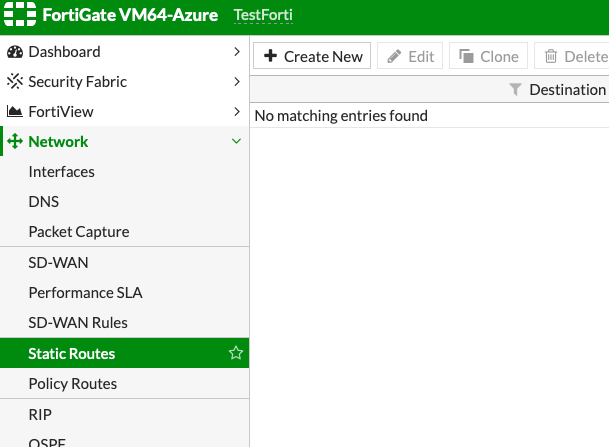Collapse the Network section chevron
Image resolution: width=609 pixels, height=447 pixels.
tap(237, 141)
